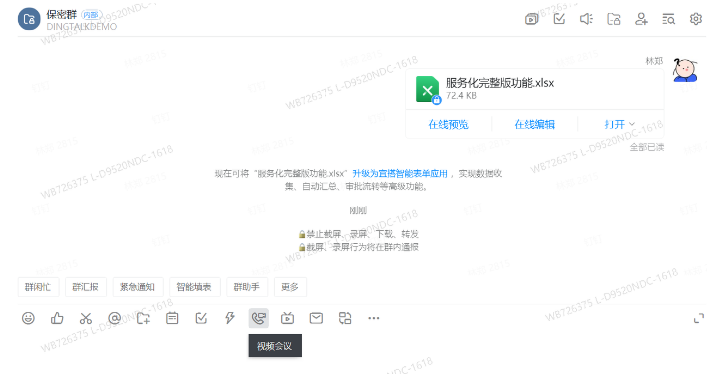This screenshot has width=725, height=377.
Task: Click 在线编辑 for the xlsx file
Action: [x=535, y=124]
